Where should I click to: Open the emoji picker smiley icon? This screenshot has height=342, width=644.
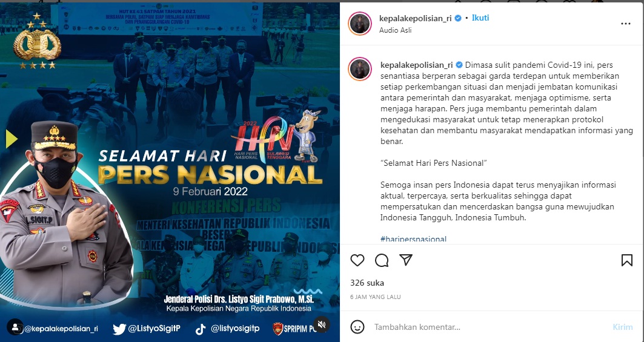[357, 327]
